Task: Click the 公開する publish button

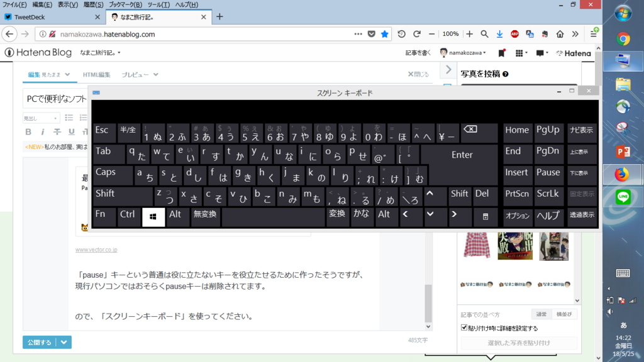Action: click(39, 342)
